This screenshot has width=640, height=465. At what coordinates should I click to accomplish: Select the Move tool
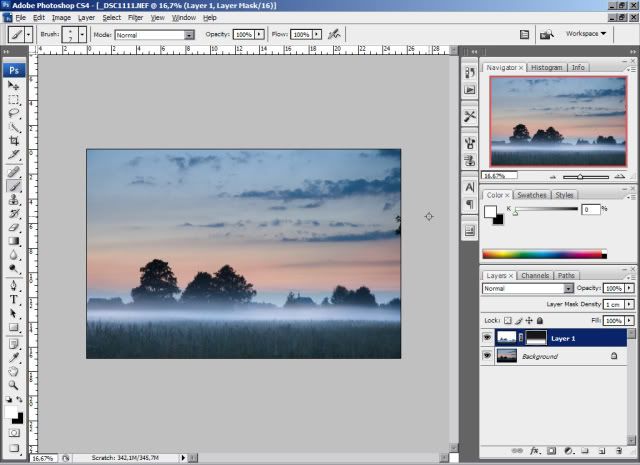[14, 86]
